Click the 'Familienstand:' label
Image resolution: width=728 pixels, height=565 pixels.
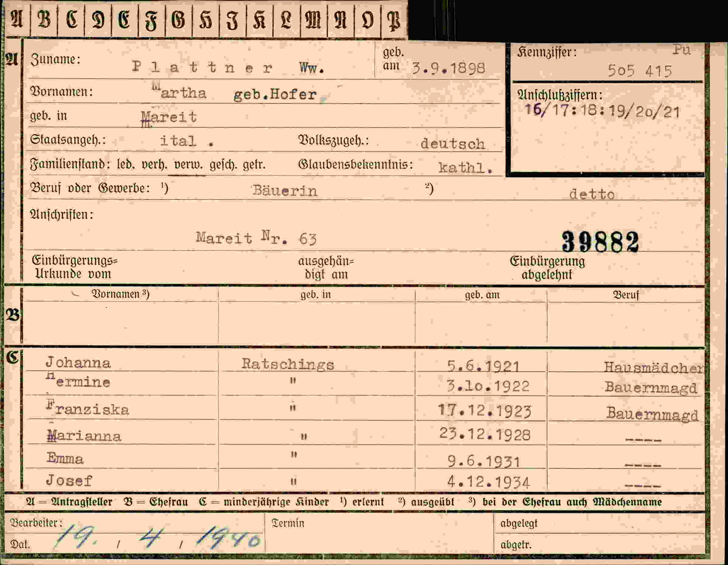point(70,164)
